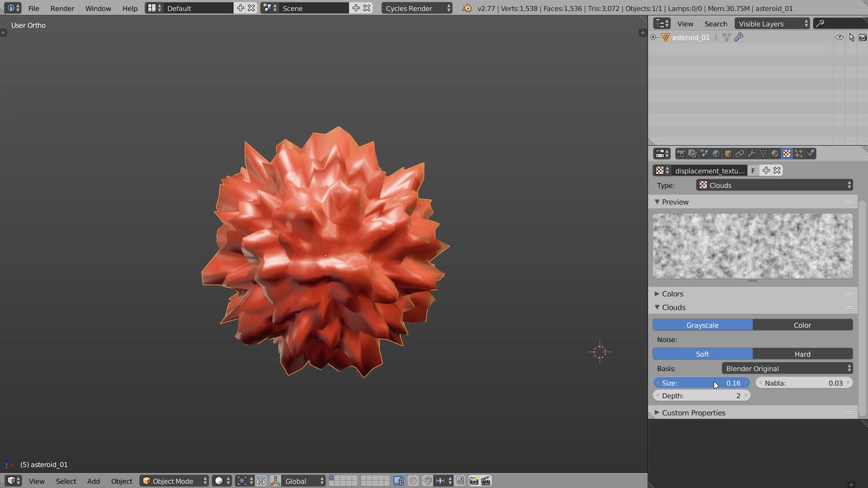Open the Particles properties tab

799,154
